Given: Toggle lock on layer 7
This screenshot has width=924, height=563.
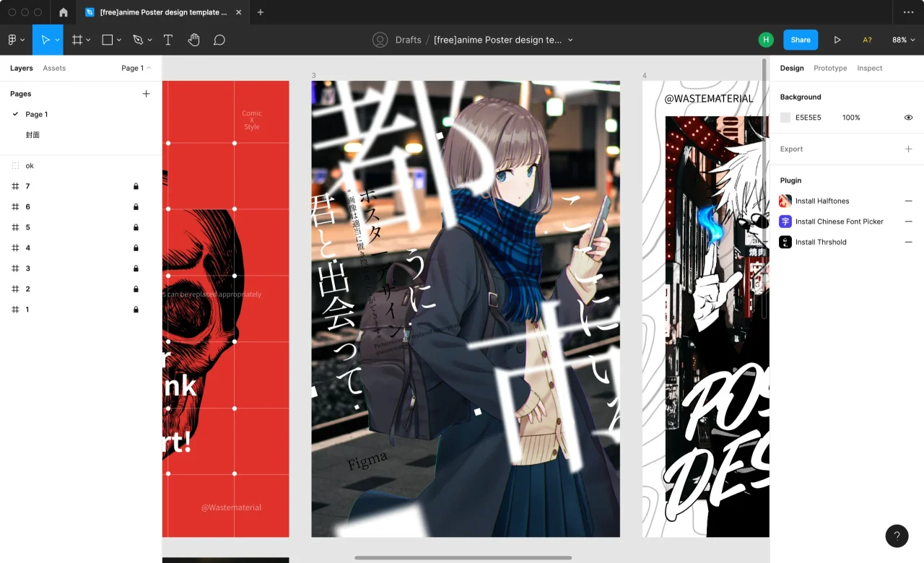Looking at the screenshot, I should click(x=136, y=186).
